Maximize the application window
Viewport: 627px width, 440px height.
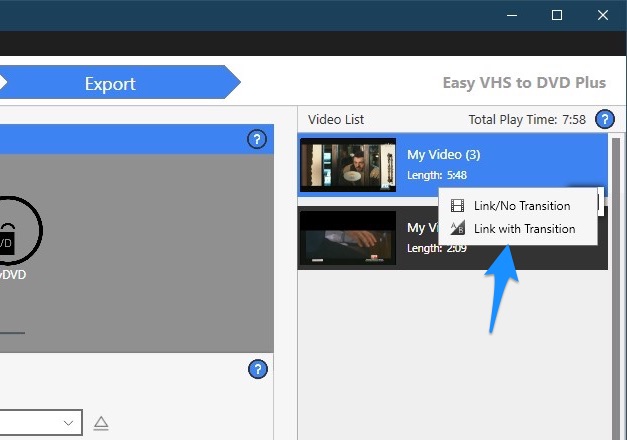557,15
